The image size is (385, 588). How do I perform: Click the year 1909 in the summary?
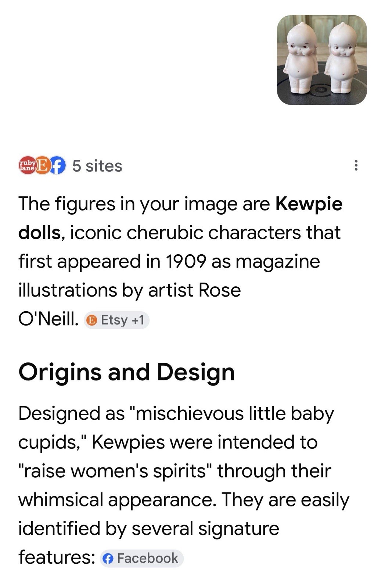186,261
